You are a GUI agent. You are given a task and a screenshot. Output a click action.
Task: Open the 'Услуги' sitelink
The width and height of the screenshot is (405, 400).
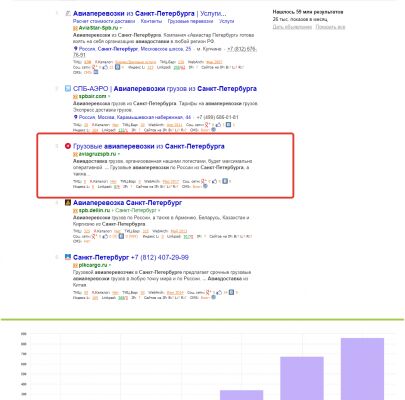pyautogui.click(x=226, y=21)
